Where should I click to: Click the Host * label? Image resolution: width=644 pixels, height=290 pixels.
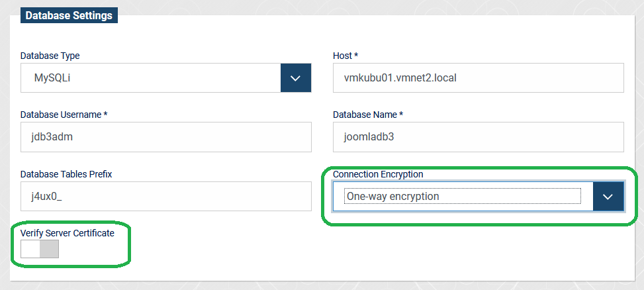(345, 56)
